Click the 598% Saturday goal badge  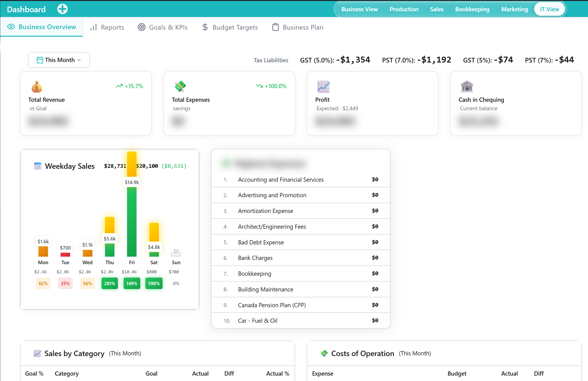coord(154,283)
